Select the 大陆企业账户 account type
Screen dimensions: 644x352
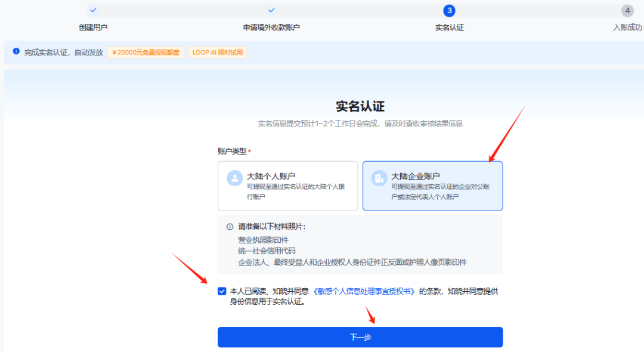[x=432, y=186]
